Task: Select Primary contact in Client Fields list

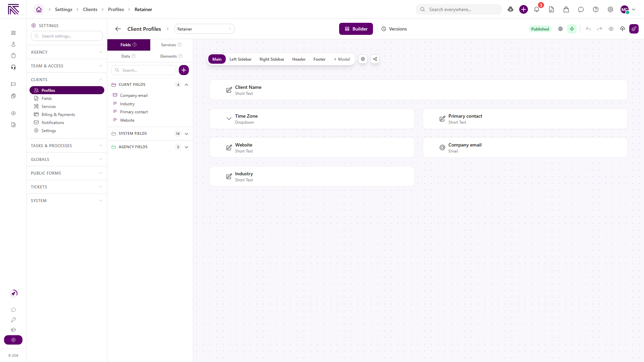Action: tap(134, 112)
